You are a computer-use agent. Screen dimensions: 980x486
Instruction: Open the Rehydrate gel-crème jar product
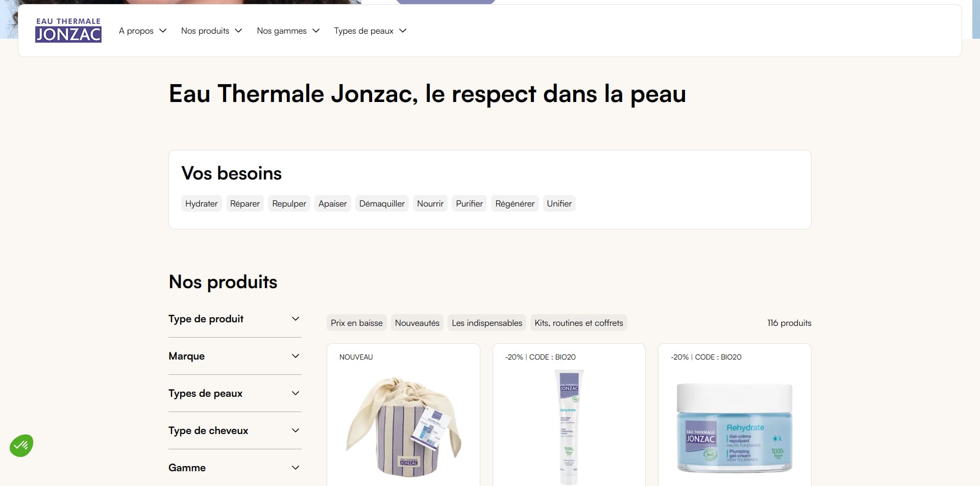tap(734, 427)
